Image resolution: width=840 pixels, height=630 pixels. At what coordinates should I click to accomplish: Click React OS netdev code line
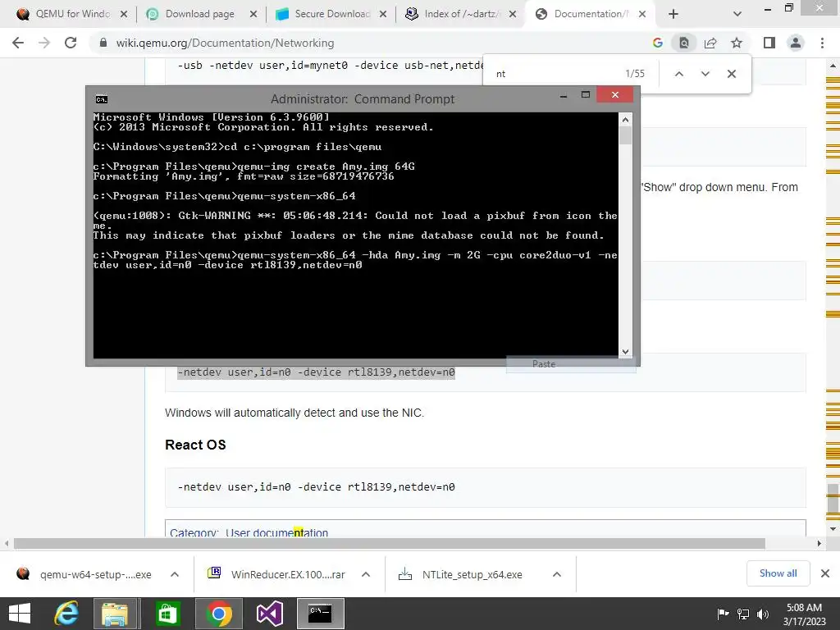(316, 487)
